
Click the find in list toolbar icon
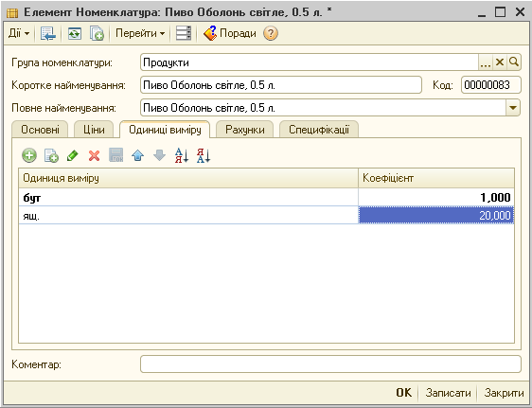(48, 33)
